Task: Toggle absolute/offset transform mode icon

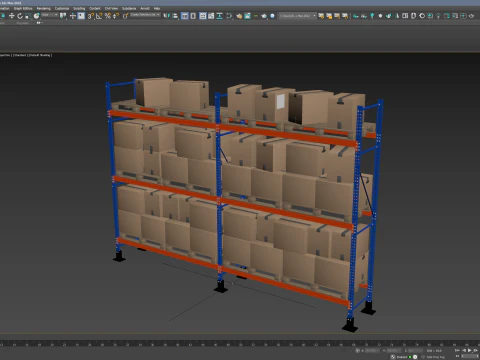Action: [358, 351]
